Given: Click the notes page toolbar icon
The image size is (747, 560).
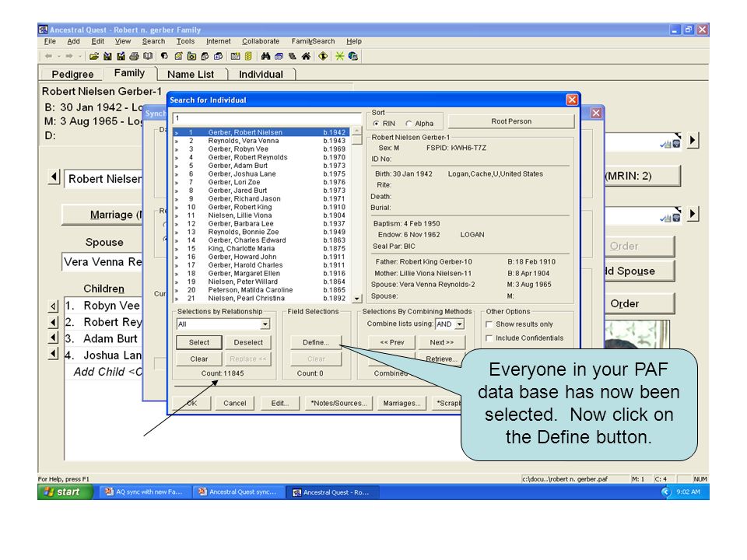Looking at the screenshot, I should click(178, 56).
